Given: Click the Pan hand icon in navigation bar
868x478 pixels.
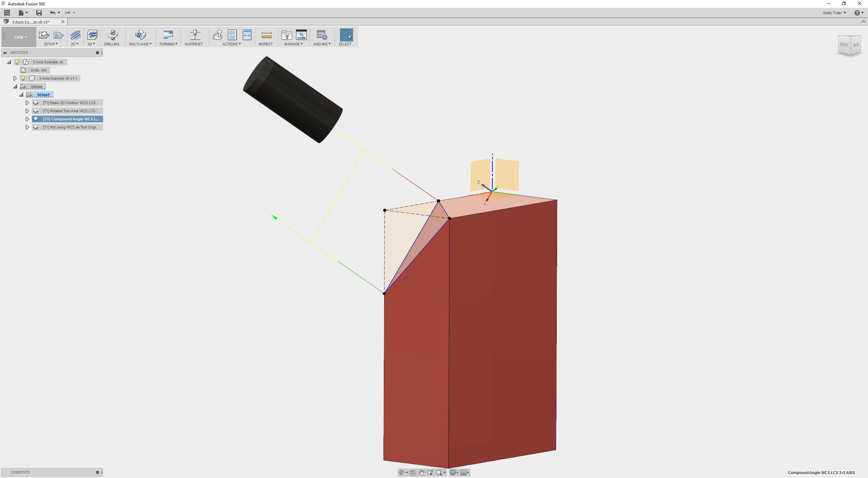Looking at the screenshot, I should point(421,472).
